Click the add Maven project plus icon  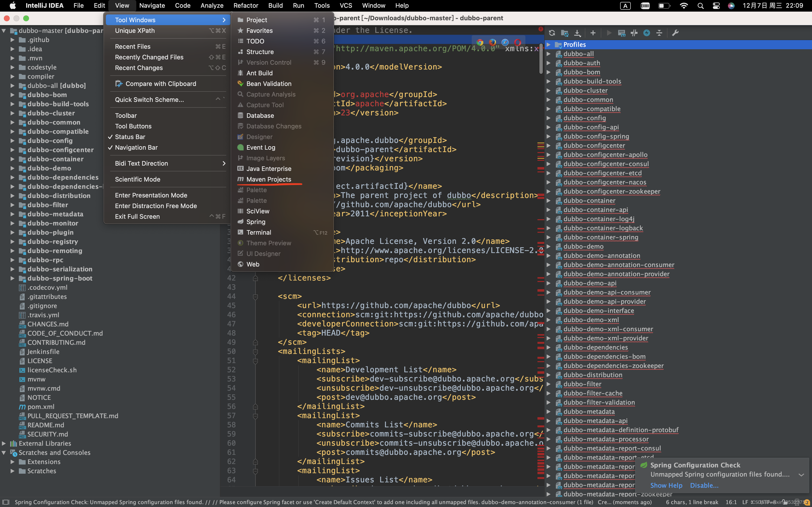(593, 33)
